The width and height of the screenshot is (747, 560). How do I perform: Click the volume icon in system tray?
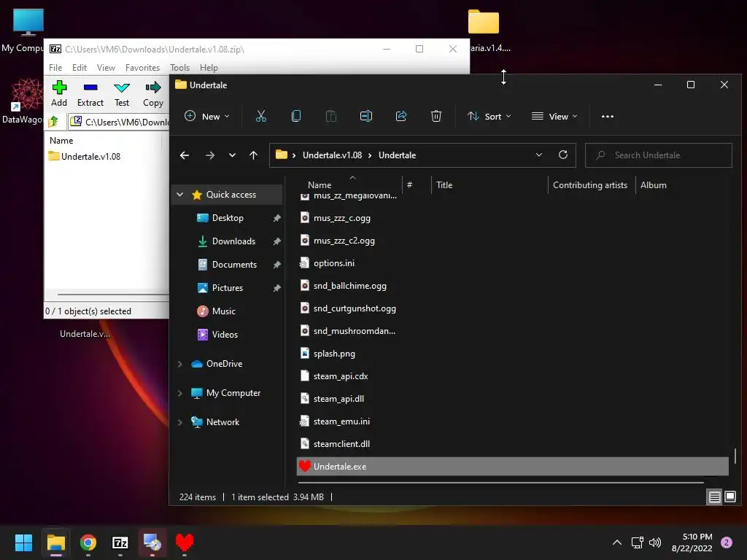655,542
